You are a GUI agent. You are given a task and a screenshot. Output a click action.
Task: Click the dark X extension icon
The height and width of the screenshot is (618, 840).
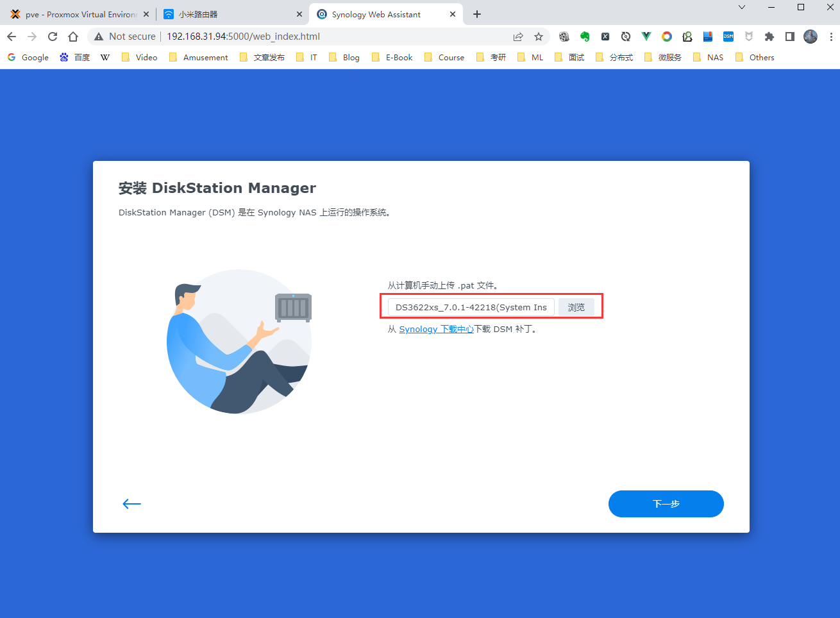point(605,37)
